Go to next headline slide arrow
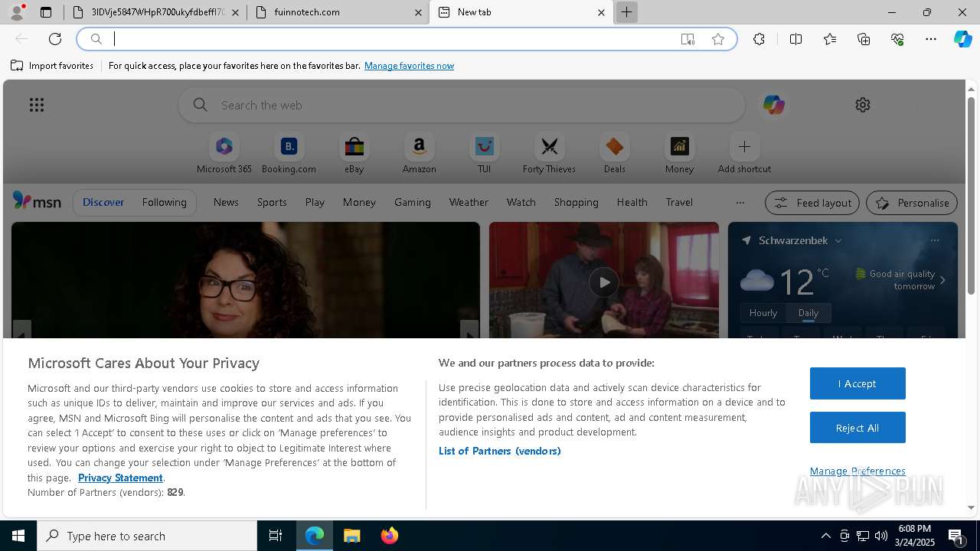Image resolution: width=980 pixels, height=551 pixels. 469,331
